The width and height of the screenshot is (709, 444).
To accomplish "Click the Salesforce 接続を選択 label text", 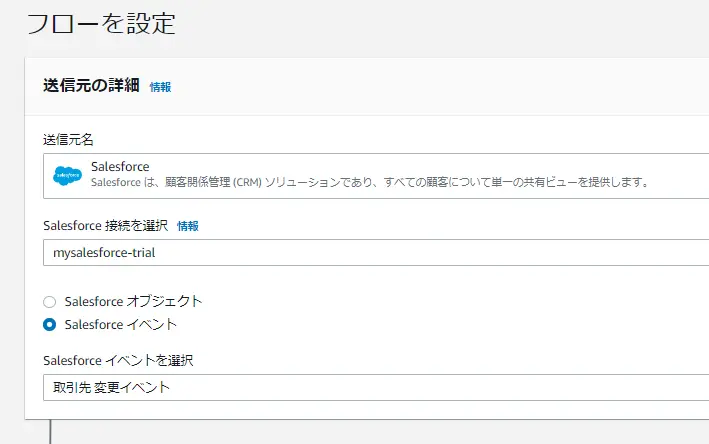I will (105, 226).
